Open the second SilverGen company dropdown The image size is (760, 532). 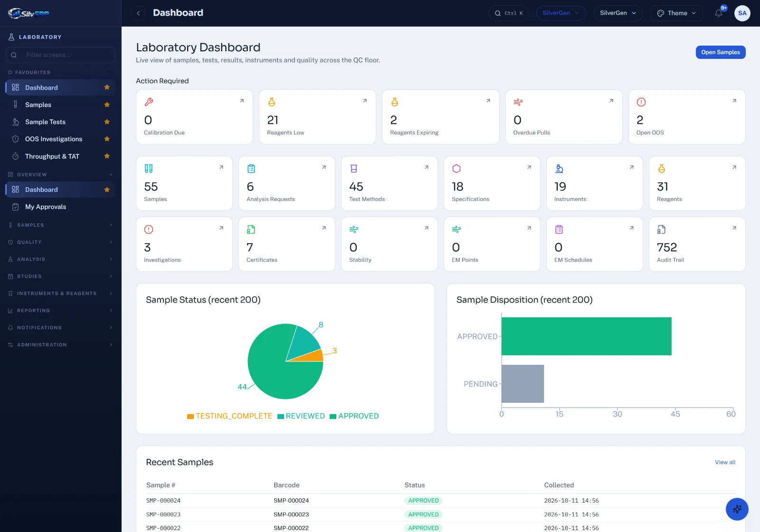coord(618,13)
